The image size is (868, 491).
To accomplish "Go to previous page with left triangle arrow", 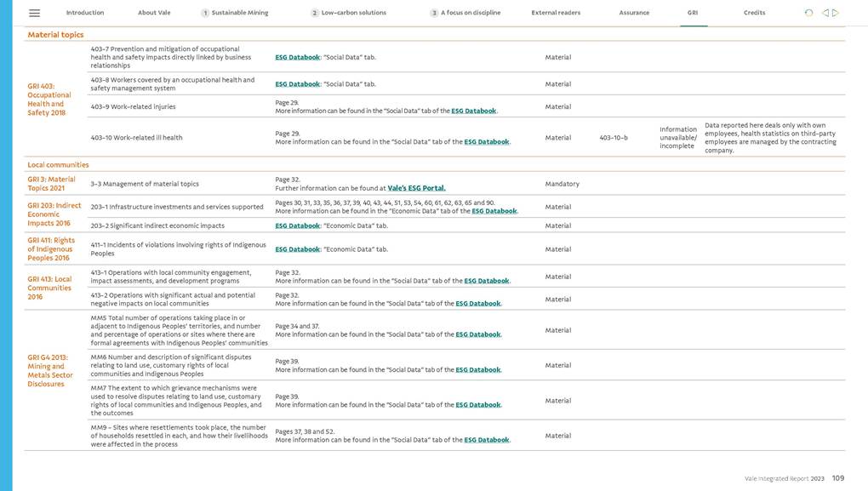I will tap(825, 13).
